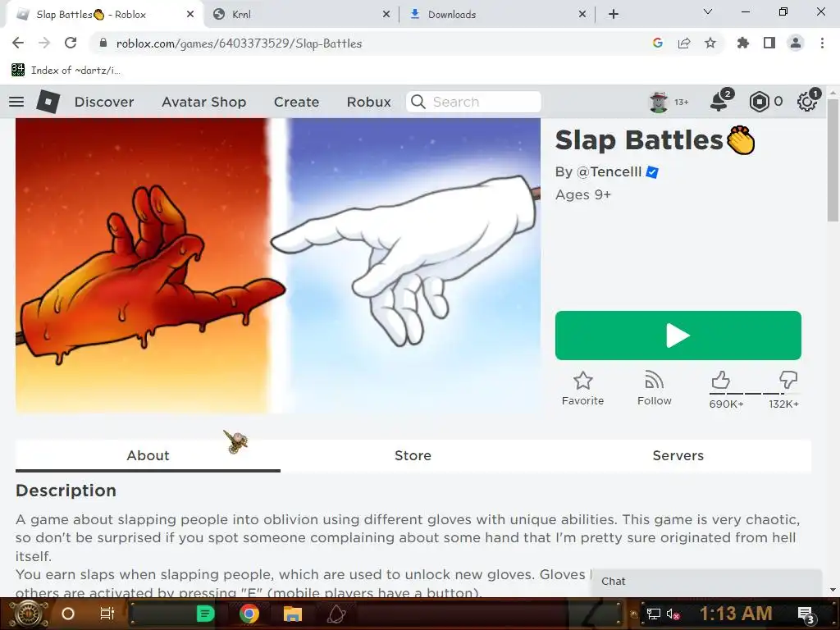Go to the Create page
Screen dimensions: 840x630
point(296,102)
